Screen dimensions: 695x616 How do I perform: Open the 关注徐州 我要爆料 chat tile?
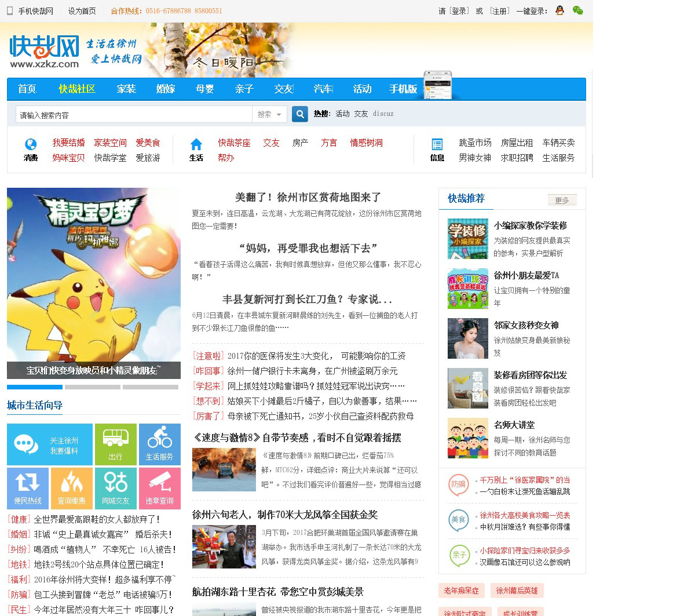tap(50, 444)
